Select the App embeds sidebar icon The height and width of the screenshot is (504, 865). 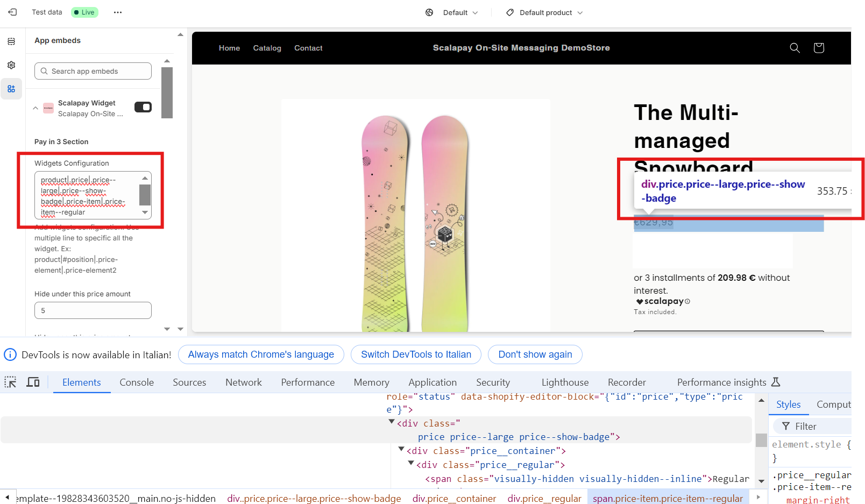pyautogui.click(x=11, y=89)
